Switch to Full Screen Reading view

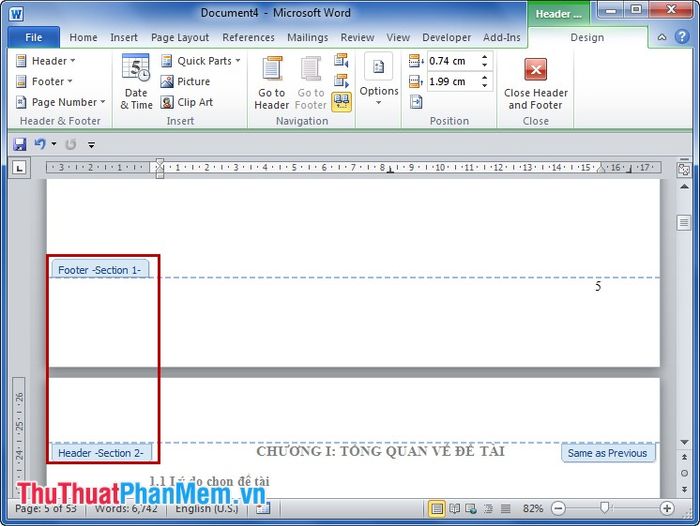click(x=456, y=508)
